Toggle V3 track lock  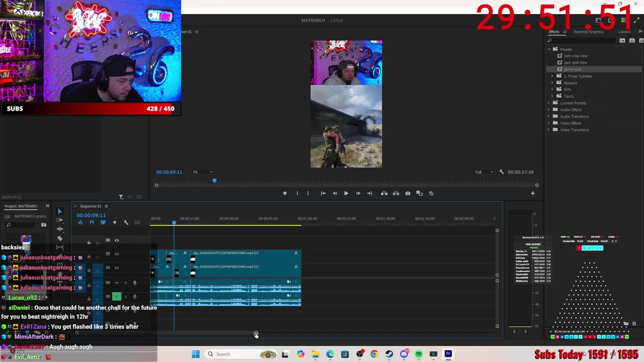[89, 243]
